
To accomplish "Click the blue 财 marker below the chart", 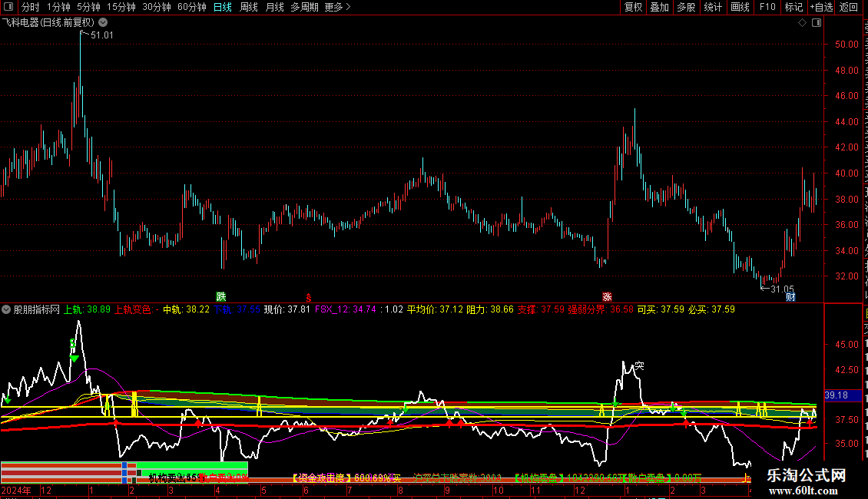I will [x=790, y=296].
